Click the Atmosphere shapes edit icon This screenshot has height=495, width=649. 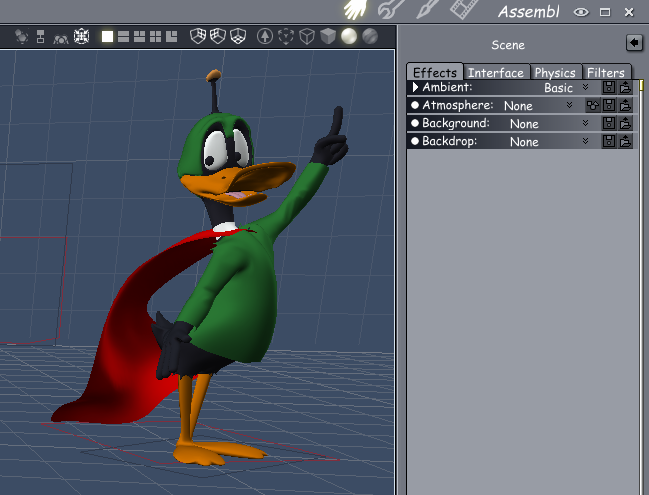(x=593, y=105)
